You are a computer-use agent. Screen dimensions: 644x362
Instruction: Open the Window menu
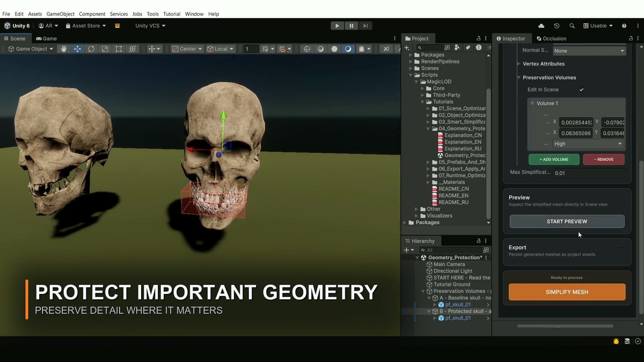[194, 14]
